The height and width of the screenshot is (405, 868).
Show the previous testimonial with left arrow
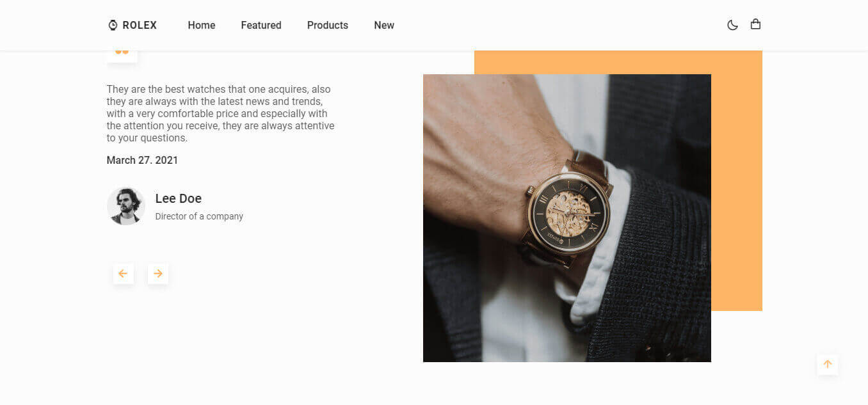(x=124, y=274)
